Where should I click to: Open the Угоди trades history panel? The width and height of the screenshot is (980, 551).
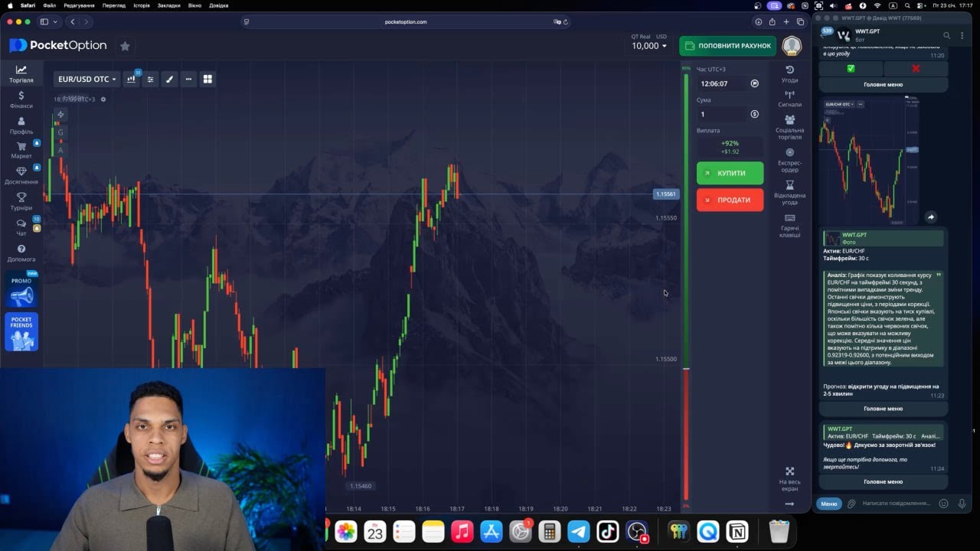(789, 73)
